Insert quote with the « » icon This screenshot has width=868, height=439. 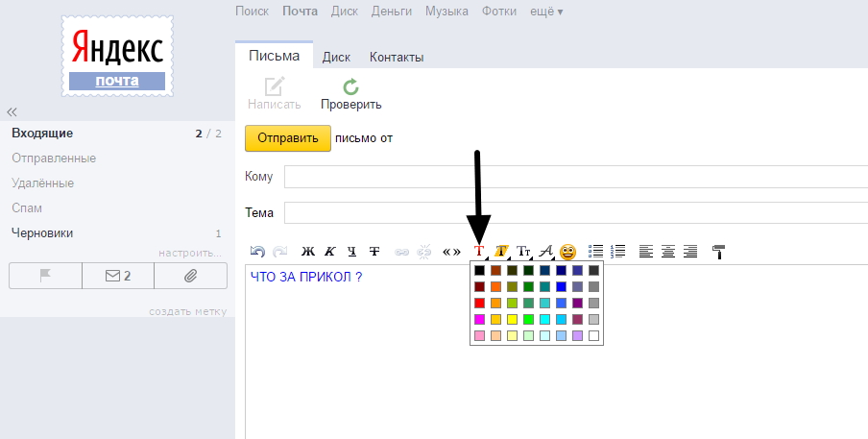451,252
